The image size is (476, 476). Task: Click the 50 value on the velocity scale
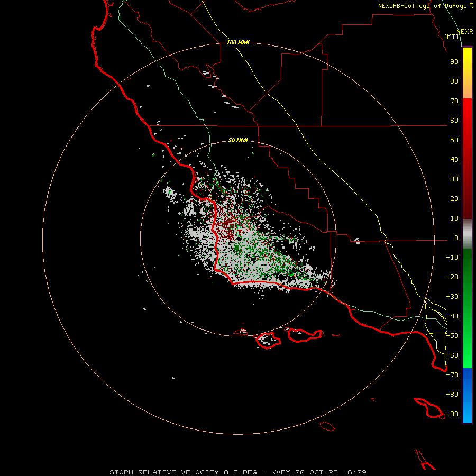click(454, 140)
